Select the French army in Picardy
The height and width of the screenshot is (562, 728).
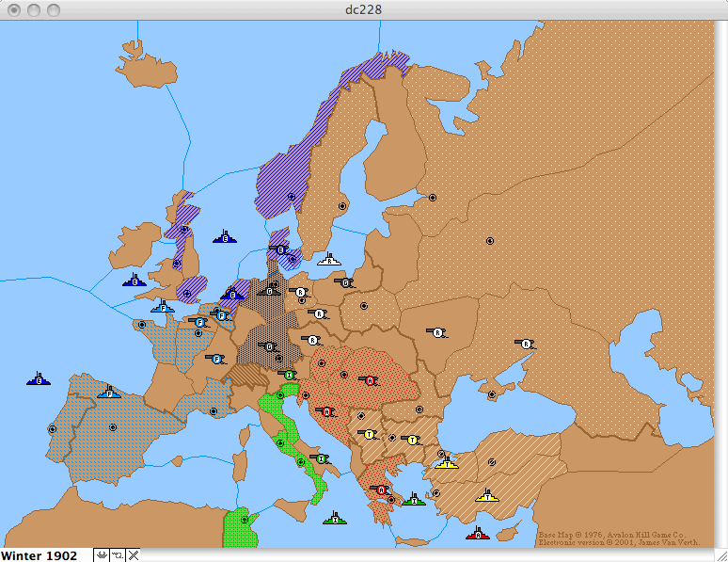pos(199,322)
